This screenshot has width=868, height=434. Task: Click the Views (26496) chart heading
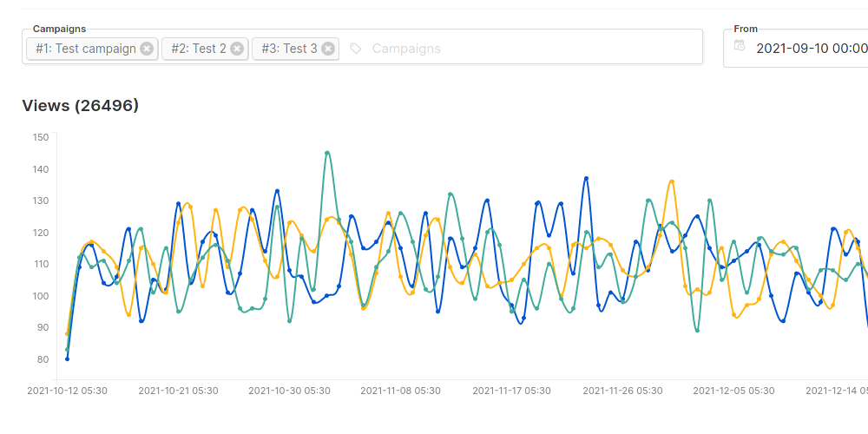click(80, 106)
